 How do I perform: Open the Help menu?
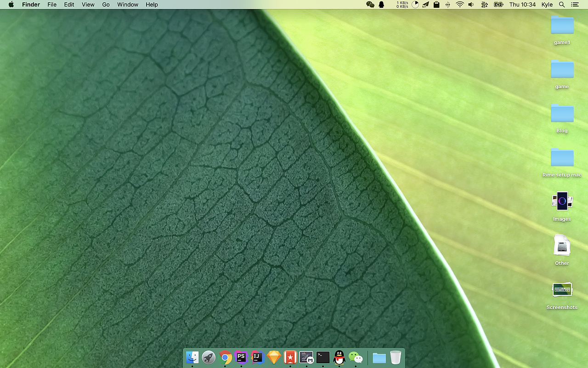(x=152, y=5)
